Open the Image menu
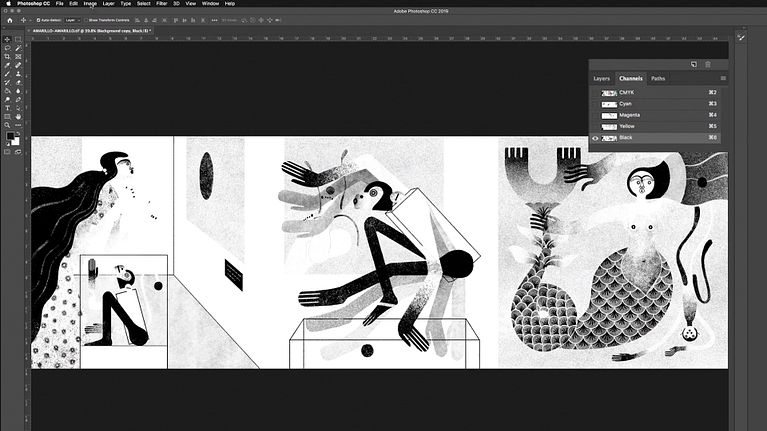Screen dimensions: 767x431 90,4
